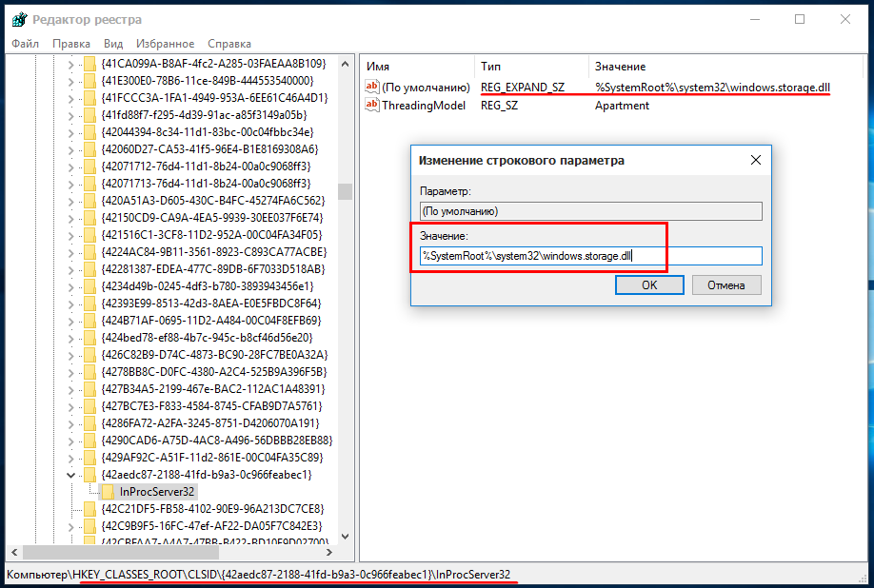Screen dimensions: 874x588
Task: Collapse the {42aedc87-2188-41fd-b9a3-0c966feabec1} key
Action: pos(70,475)
